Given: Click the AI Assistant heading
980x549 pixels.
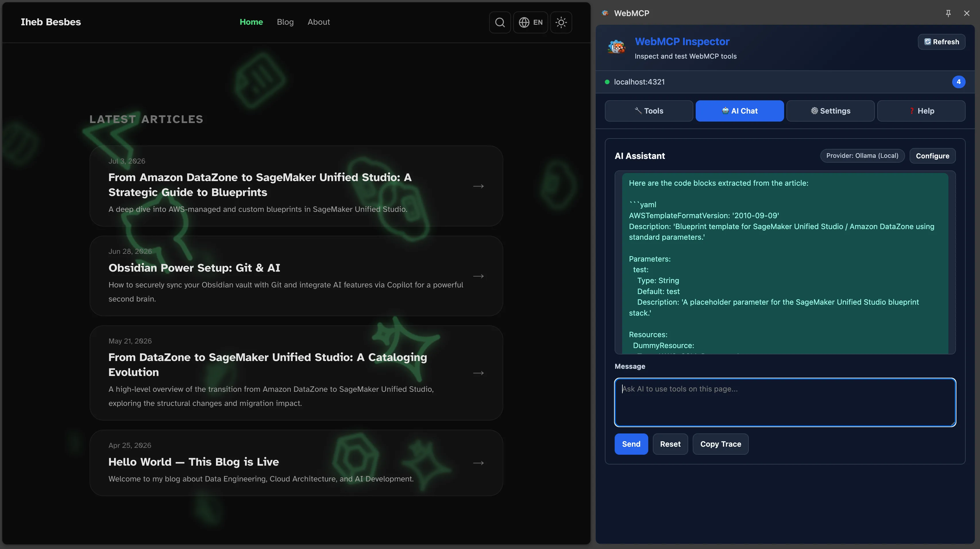Looking at the screenshot, I should [x=640, y=156].
